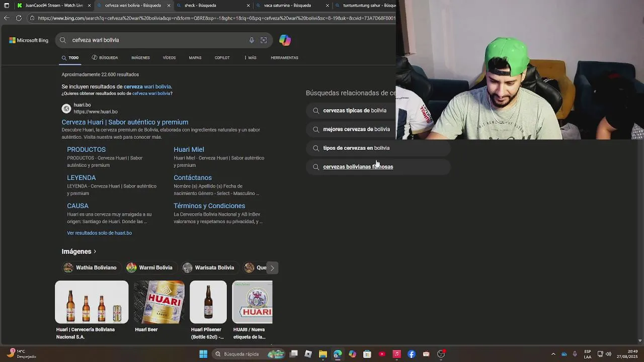This screenshot has width=644, height=362.
Task: Open visual search camera icon
Action: [x=264, y=40]
